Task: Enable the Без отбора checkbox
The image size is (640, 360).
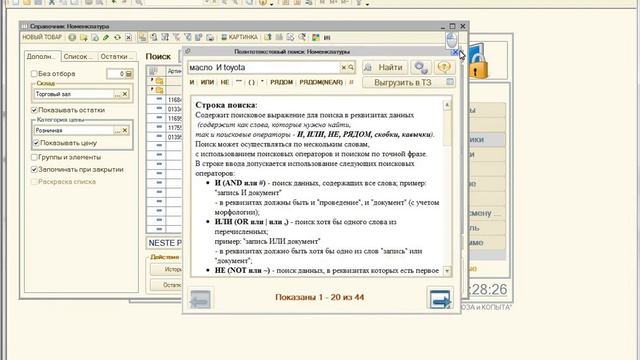Action: (x=34, y=74)
